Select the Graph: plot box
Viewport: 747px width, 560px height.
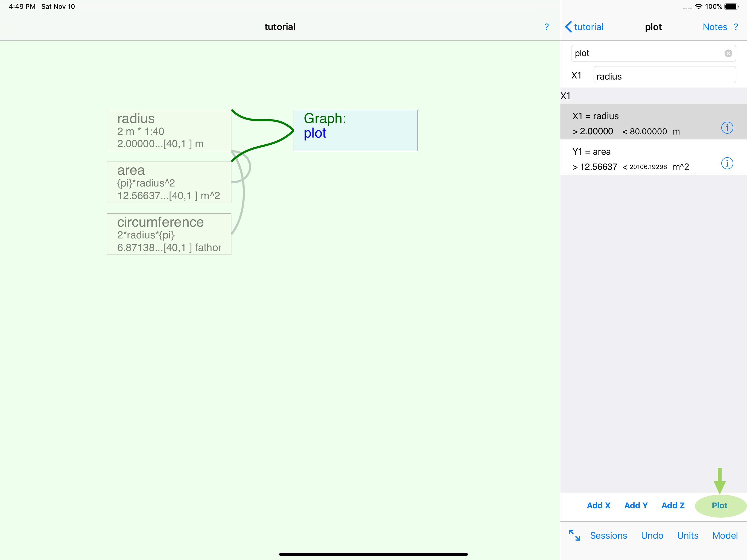[356, 130]
